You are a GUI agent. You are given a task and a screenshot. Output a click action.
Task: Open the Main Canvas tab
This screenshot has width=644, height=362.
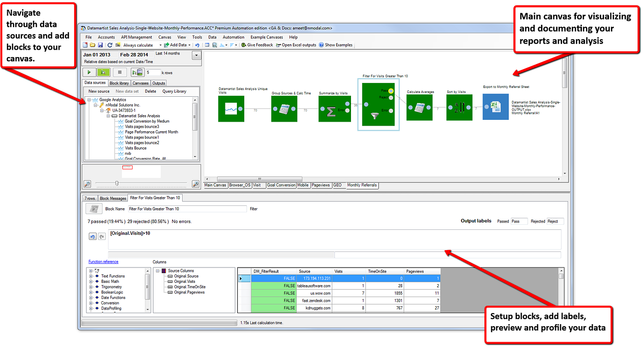[215, 185]
